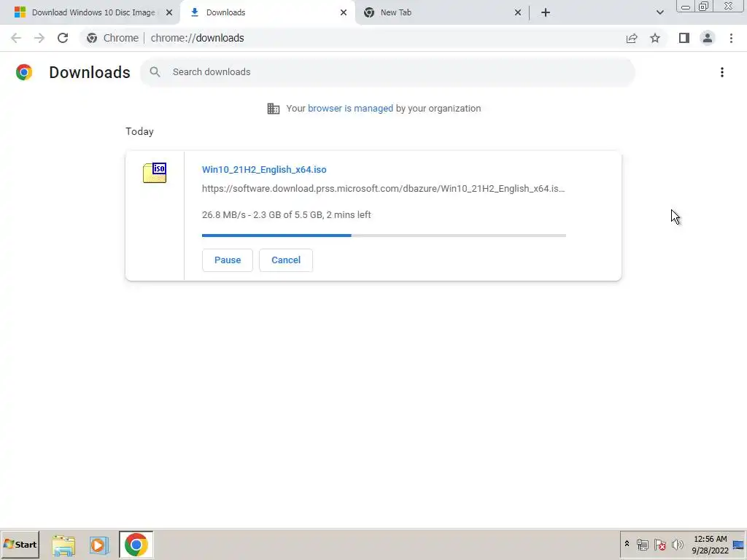Viewport: 747px width, 560px height.
Task: Open the Chrome three-dot menu in toolbar
Action: tap(731, 38)
